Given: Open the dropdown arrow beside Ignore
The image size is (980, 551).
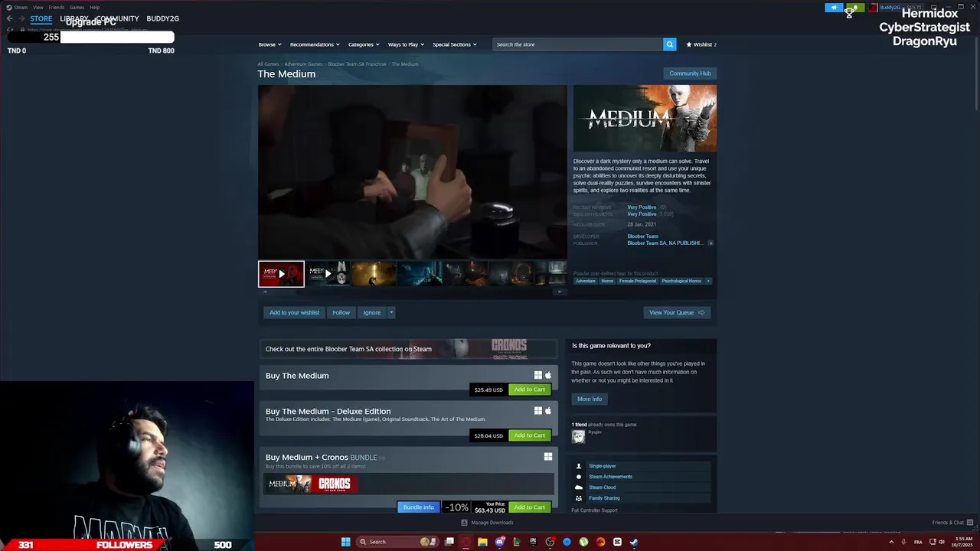Looking at the screenshot, I should 391,312.
